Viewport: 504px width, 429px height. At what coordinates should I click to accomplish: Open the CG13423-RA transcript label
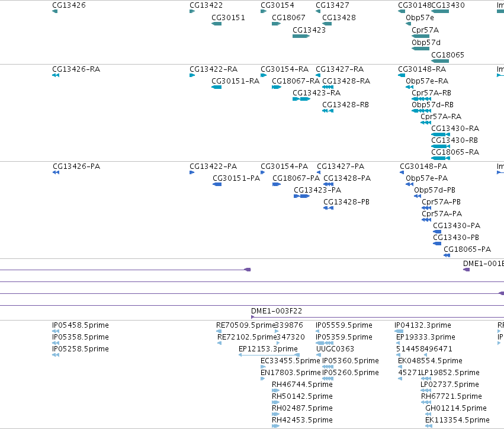click(x=317, y=93)
